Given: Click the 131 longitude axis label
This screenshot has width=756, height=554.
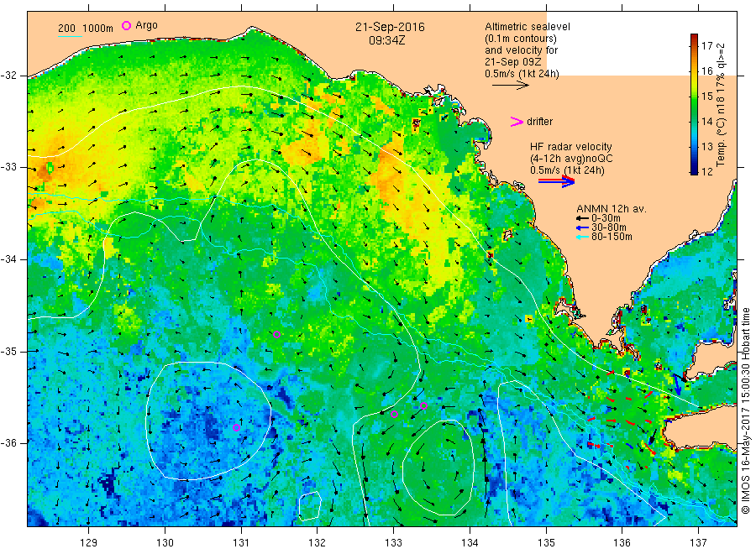Looking at the screenshot, I should coord(241,543).
